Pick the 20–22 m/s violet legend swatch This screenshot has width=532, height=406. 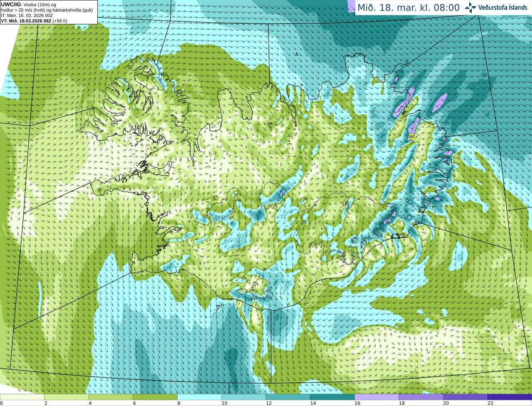click(465, 397)
